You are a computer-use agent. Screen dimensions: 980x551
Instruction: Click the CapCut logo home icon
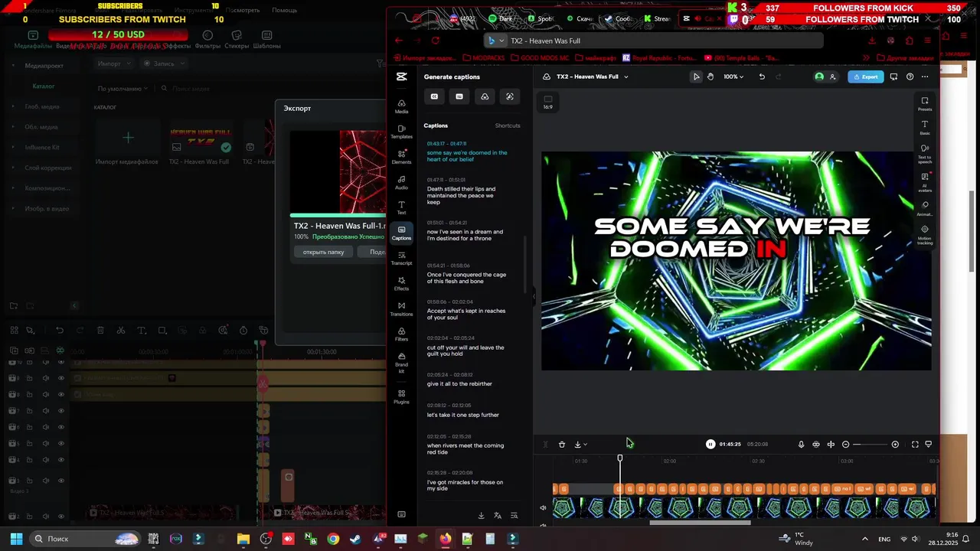click(401, 77)
